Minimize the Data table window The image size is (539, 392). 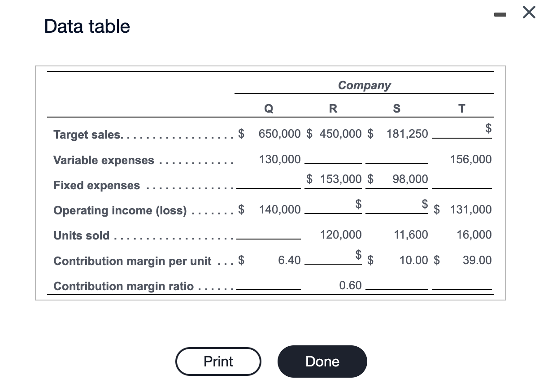(500, 14)
